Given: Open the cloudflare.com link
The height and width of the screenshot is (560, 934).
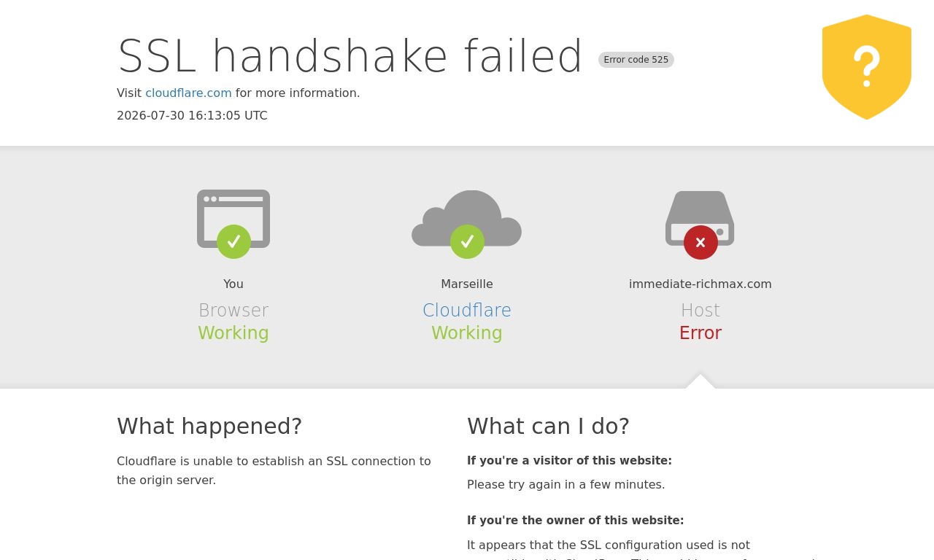Looking at the screenshot, I should [188, 93].
